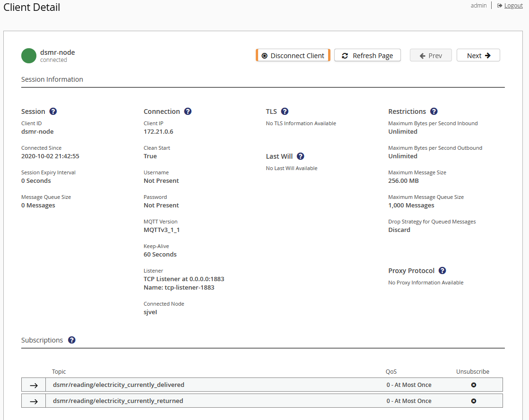This screenshot has width=529, height=420.
Task: Select the electricity_currently_delivered topic row
Action: tap(189, 385)
